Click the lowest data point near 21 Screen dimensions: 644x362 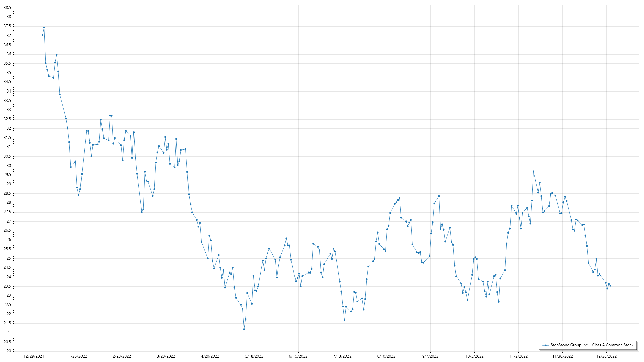(244, 329)
